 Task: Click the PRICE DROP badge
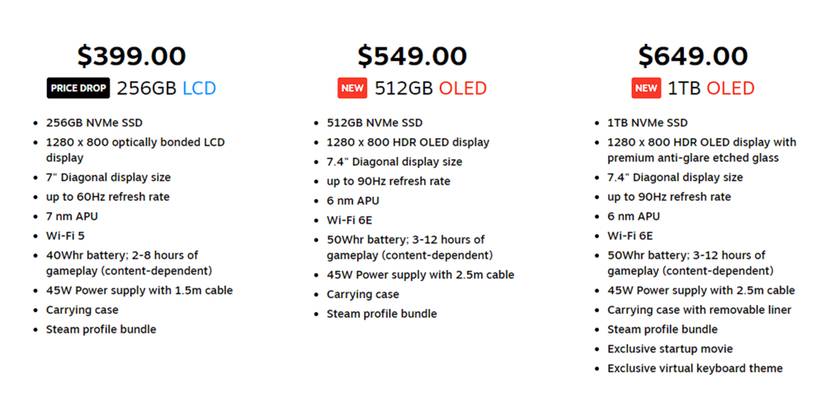pyautogui.click(x=78, y=88)
